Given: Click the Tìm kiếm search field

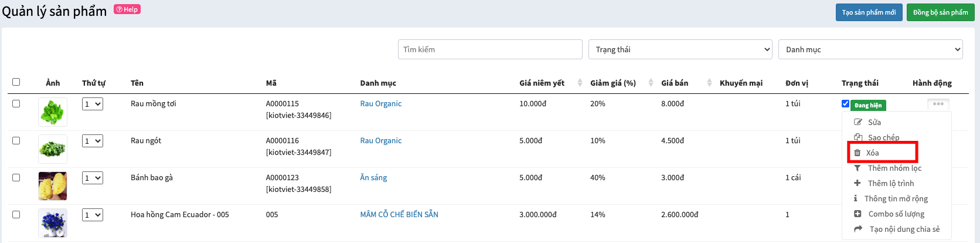Looking at the screenshot, I should click(490, 49).
